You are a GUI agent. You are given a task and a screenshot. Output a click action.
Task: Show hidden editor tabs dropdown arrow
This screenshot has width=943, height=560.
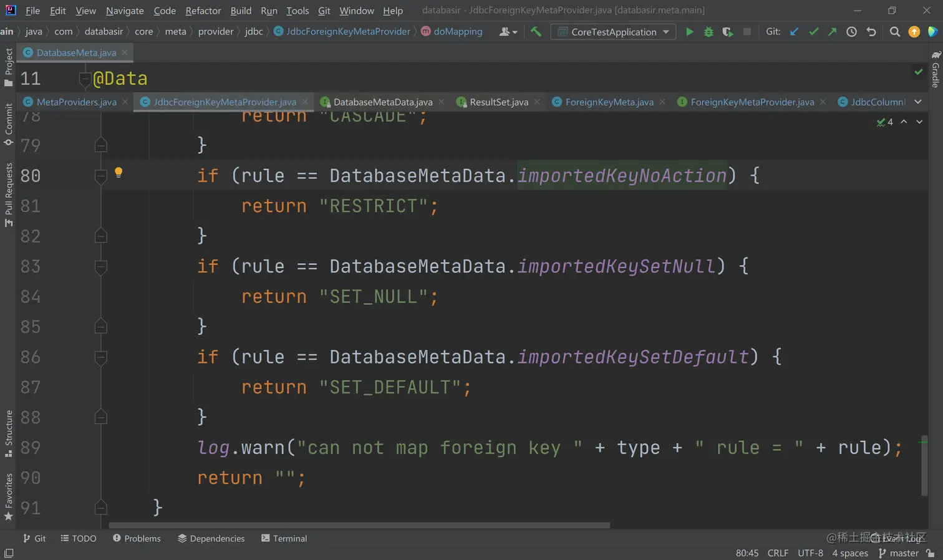tap(918, 102)
